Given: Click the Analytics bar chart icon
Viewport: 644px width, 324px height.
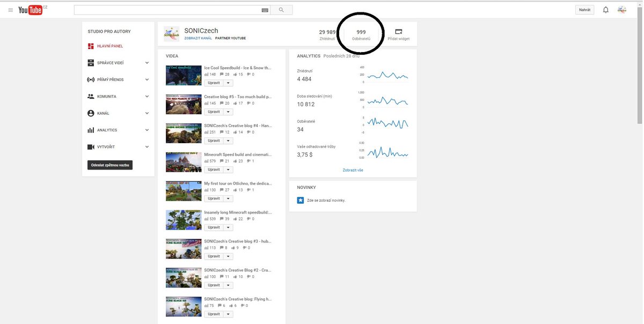Looking at the screenshot, I should 91,130.
